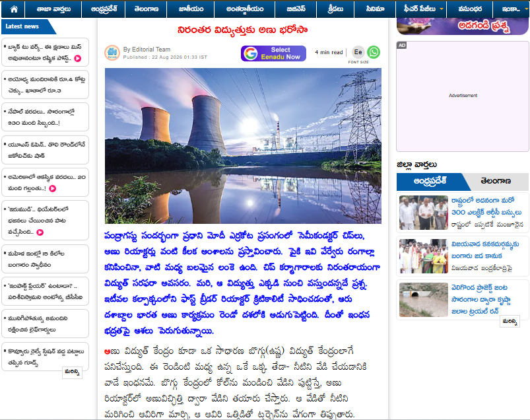Screen dimensions: 530x420
Task: Open US Open Djokovic shock news
Action: 46,150
